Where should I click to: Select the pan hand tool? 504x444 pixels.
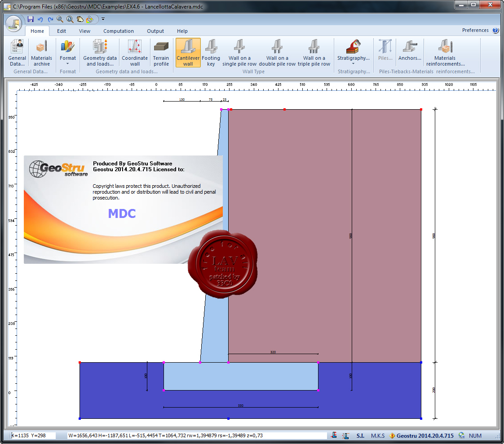80,19
